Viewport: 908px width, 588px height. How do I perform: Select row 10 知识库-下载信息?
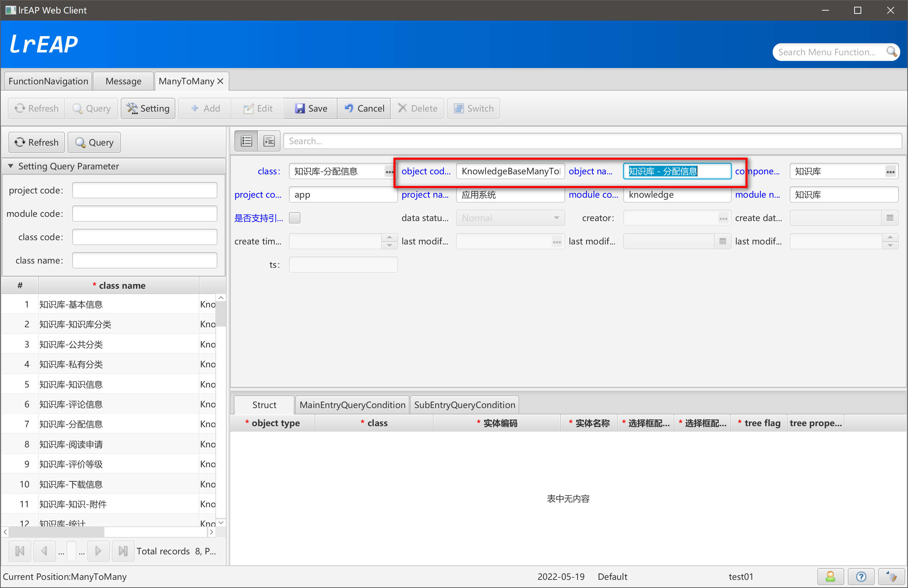point(109,484)
